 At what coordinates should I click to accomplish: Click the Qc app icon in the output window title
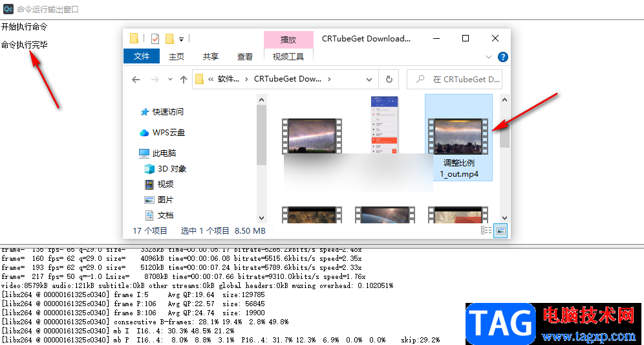tap(8, 9)
